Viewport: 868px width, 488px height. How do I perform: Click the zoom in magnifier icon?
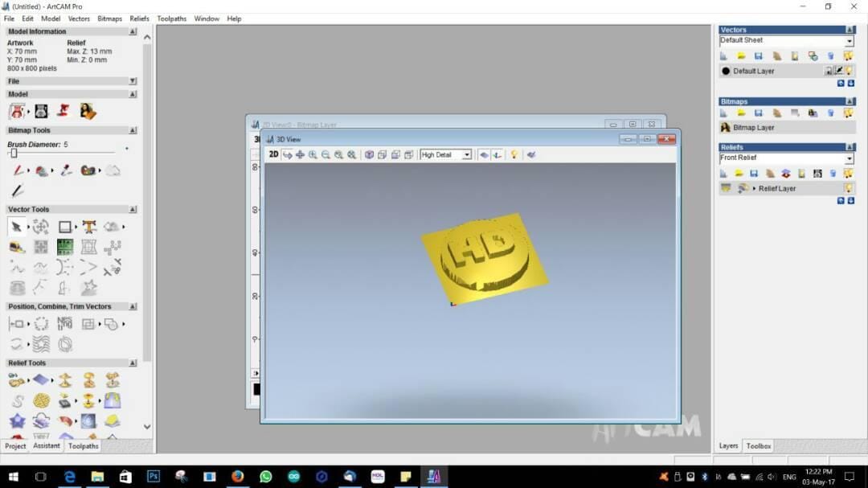313,155
